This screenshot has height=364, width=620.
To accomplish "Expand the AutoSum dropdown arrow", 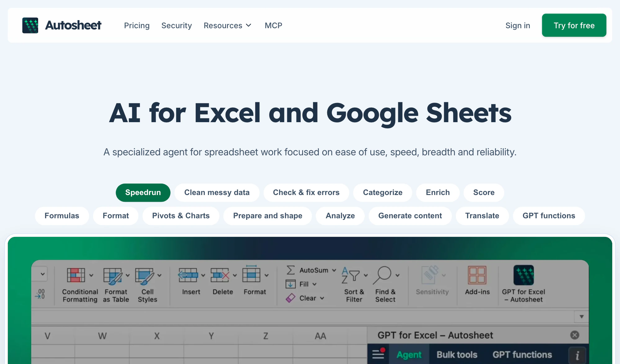I will point(334,270).
